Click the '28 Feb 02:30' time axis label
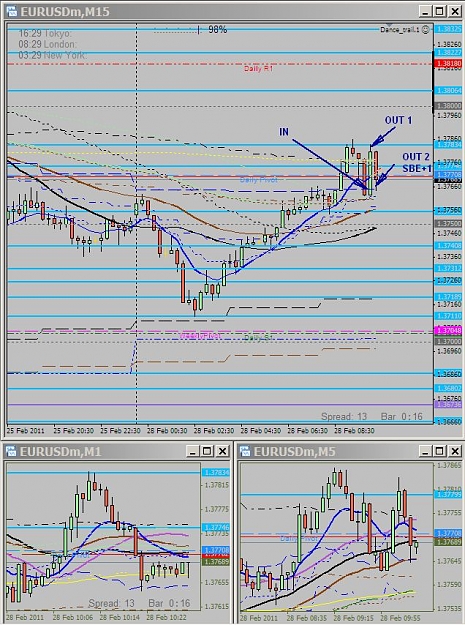Screen dimensions: 465x625 214,431
